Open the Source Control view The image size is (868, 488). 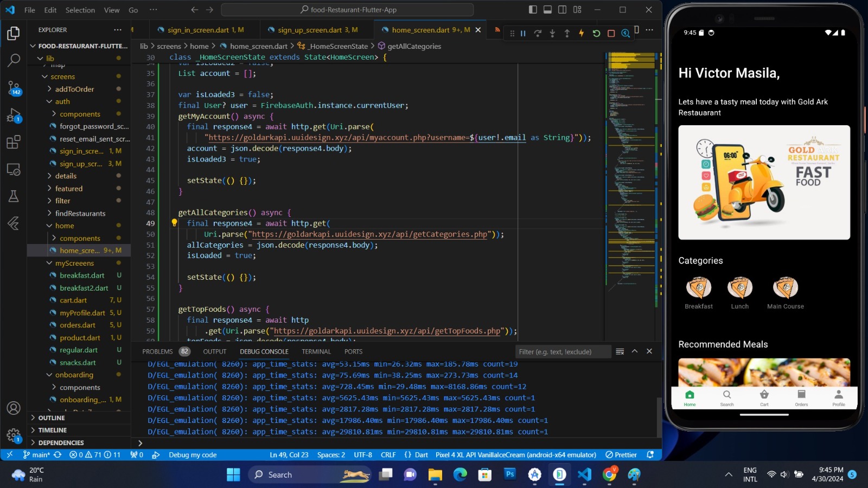point(14,87)
